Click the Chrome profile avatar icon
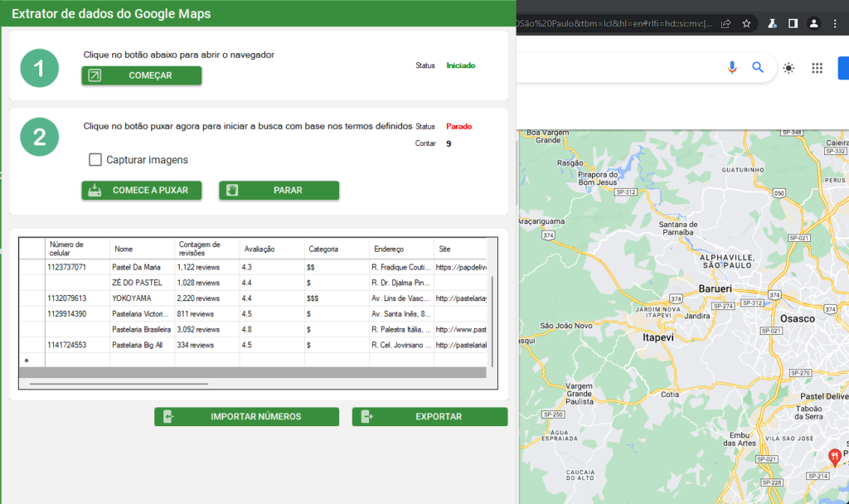The image size is (849, 504). 814,23
